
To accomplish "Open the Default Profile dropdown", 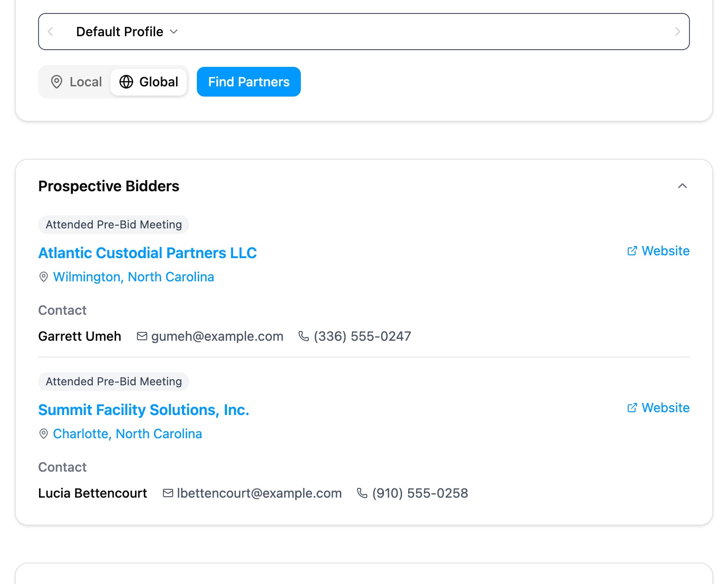I will [x=127, y=32].
